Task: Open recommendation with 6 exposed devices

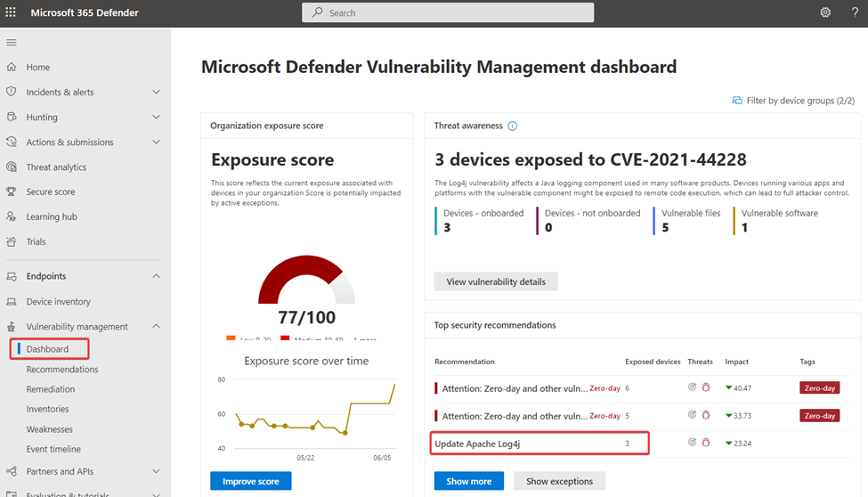Action: coord(515,388)
